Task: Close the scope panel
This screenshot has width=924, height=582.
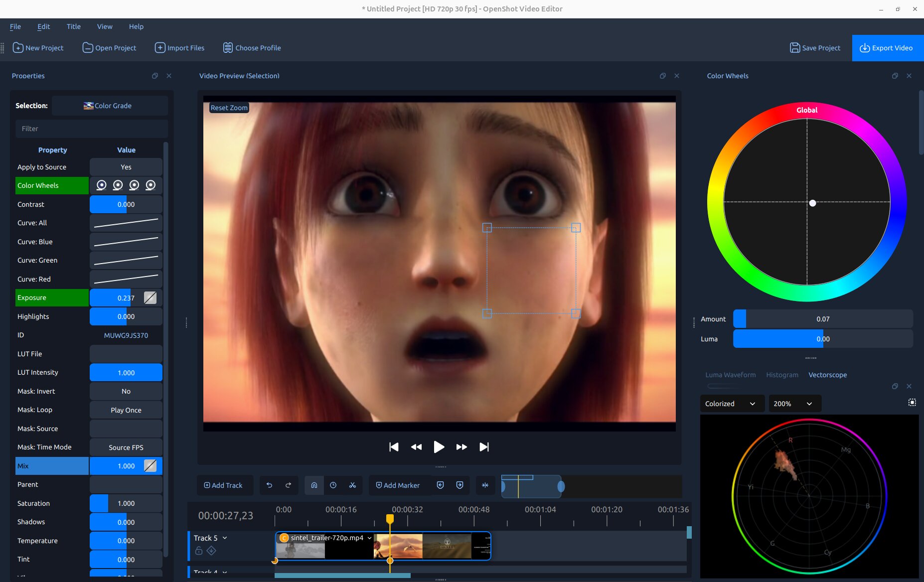Action: [x=909, y=386]
